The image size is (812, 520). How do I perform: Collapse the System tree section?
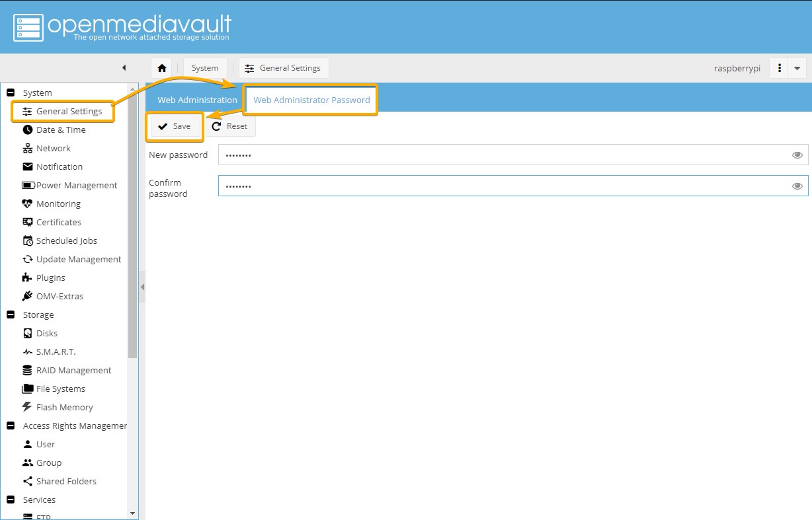pos(11,93)
